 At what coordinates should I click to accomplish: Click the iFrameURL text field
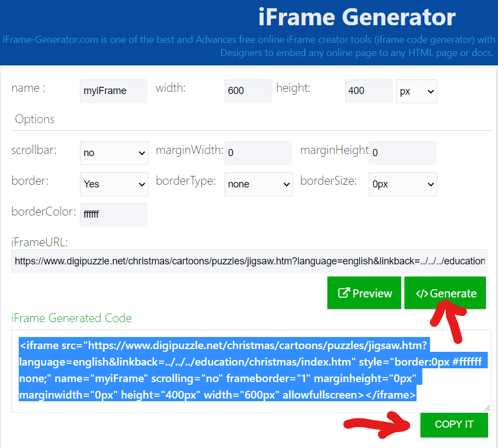tap(249, 261)
